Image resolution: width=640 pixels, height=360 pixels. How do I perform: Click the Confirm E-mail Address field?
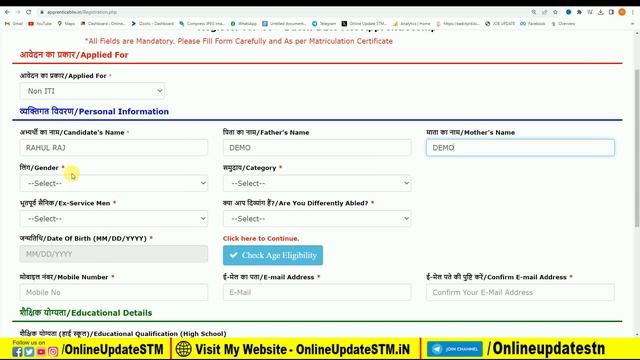(520, 292)
